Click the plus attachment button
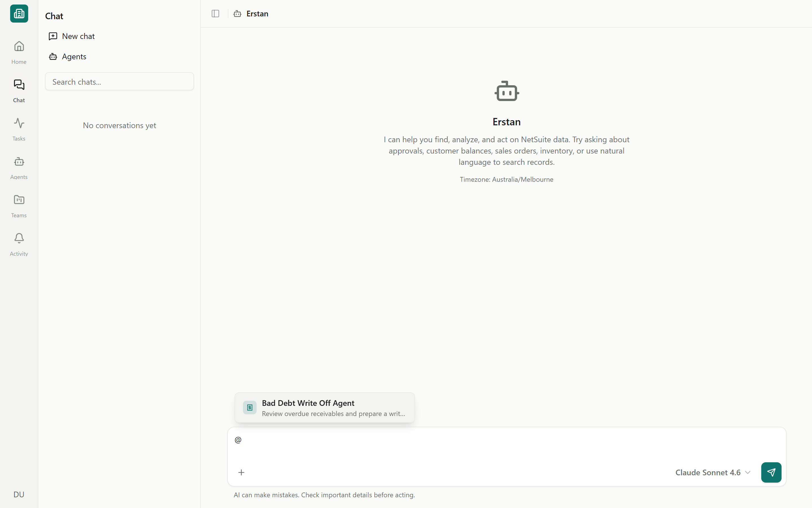812x508 pixels. pos(241,472)
